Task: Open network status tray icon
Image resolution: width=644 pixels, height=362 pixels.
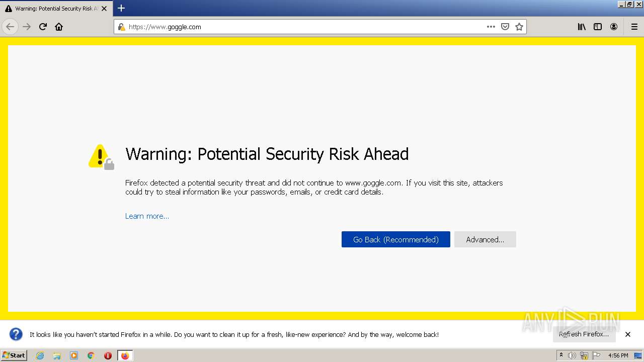Action: click(584, 355)
